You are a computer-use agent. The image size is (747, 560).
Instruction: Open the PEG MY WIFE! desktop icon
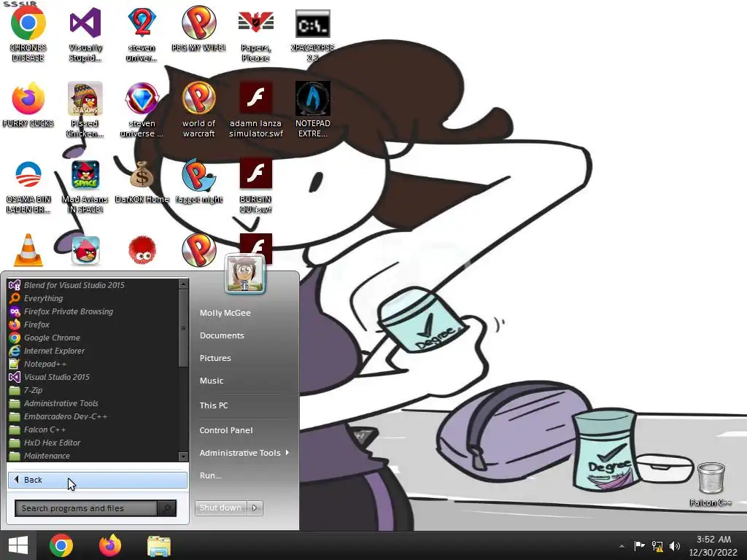coord(198,28)
